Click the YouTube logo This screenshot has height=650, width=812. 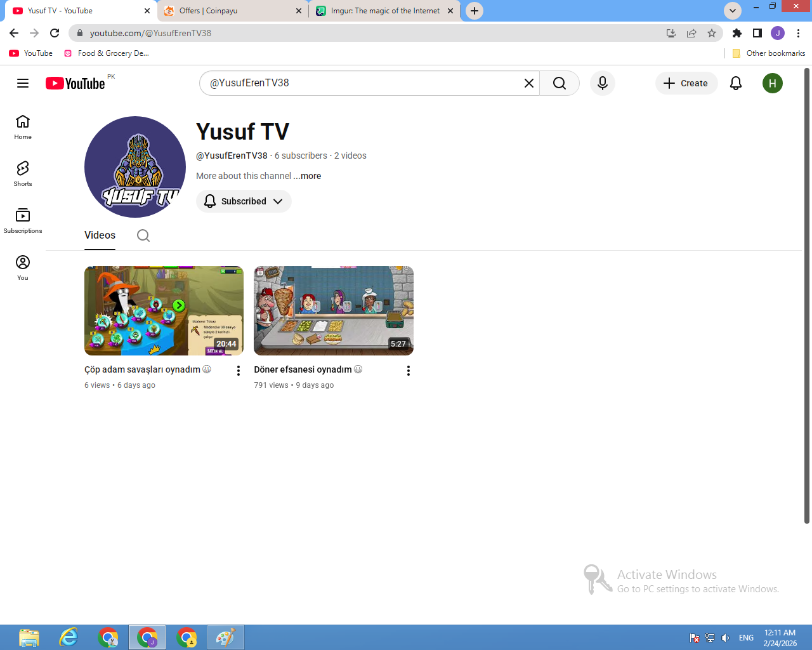[75, 83]
